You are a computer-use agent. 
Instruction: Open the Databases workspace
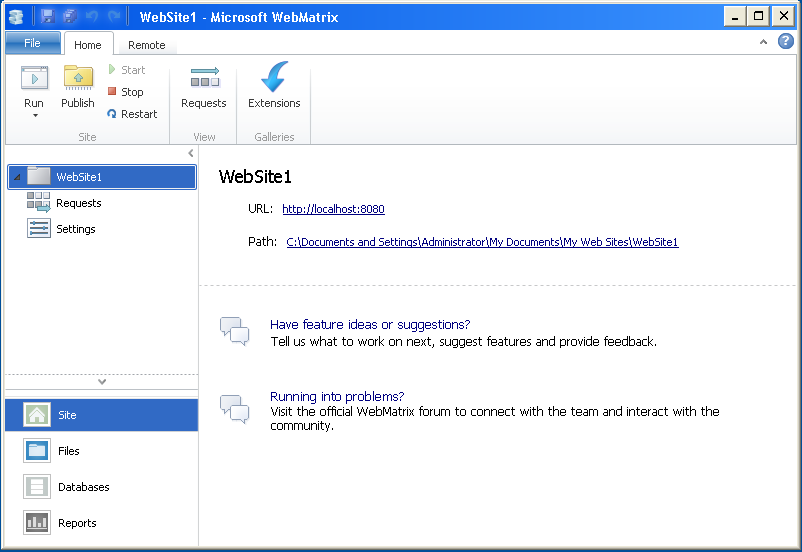point(101,487)
